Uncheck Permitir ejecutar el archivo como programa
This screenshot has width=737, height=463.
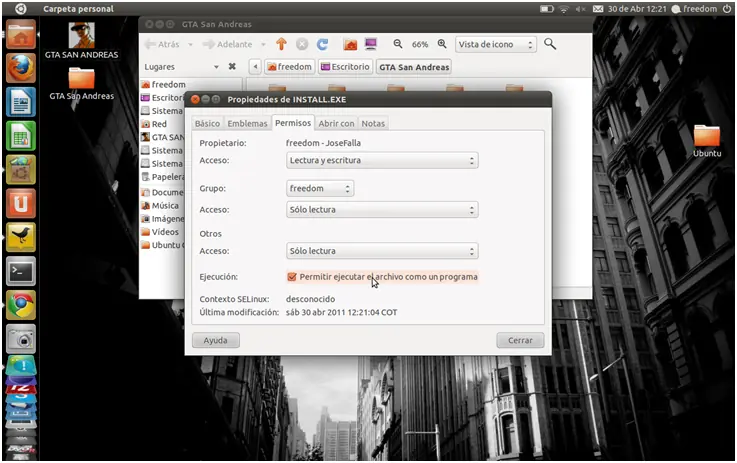292,277
